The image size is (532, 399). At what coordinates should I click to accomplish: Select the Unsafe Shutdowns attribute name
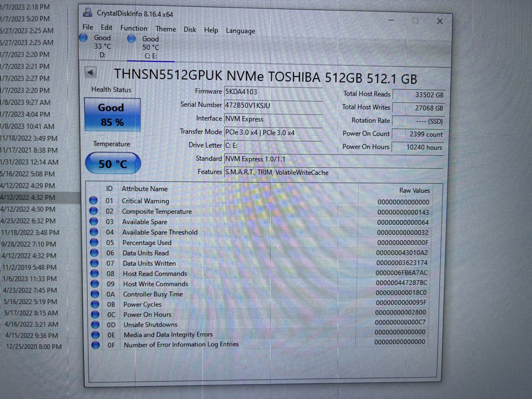coord(151,324)
